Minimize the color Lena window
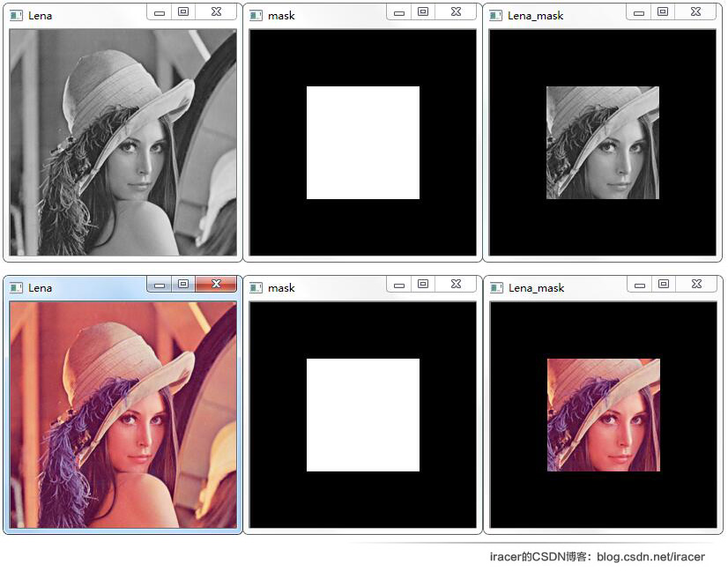The width and height of the screenshot is (728, 571). [x=160, y=285]
